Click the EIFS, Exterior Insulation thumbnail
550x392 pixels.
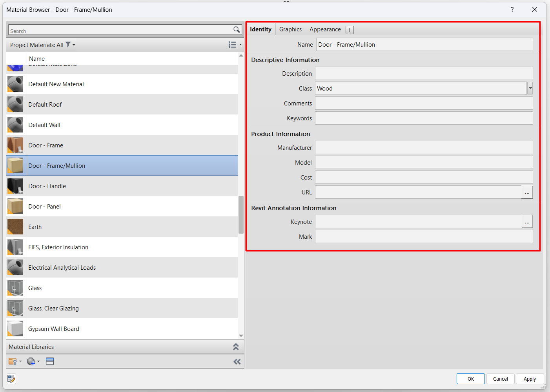point(15,247)
